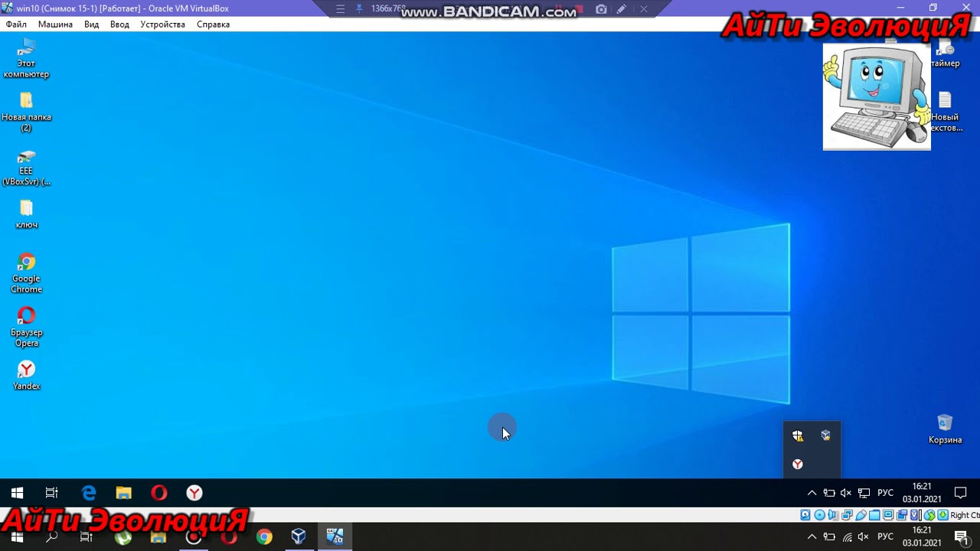The width and height of the screenshot is (980, 551).
Task: Open the Устройства menu
Action: click(163, 24)
